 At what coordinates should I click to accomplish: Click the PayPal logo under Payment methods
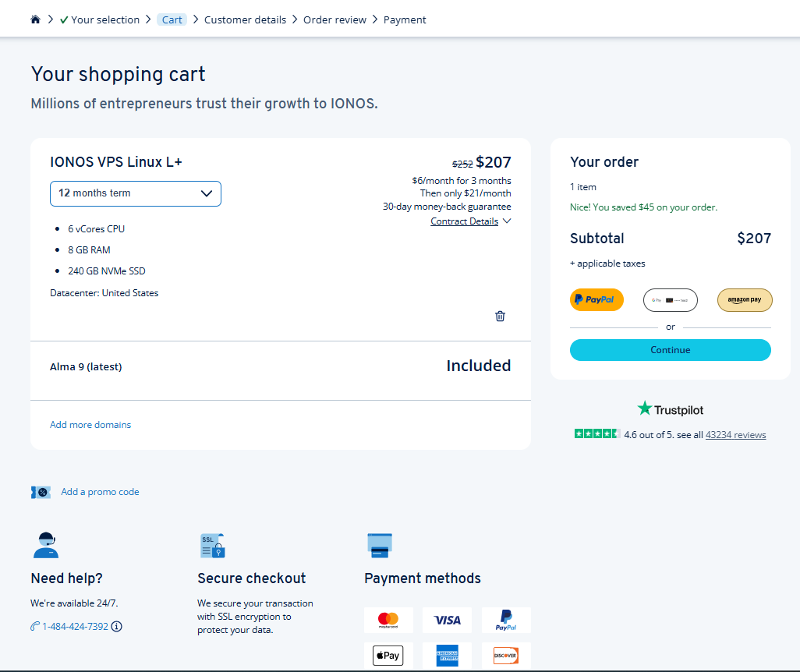point(506,620)
